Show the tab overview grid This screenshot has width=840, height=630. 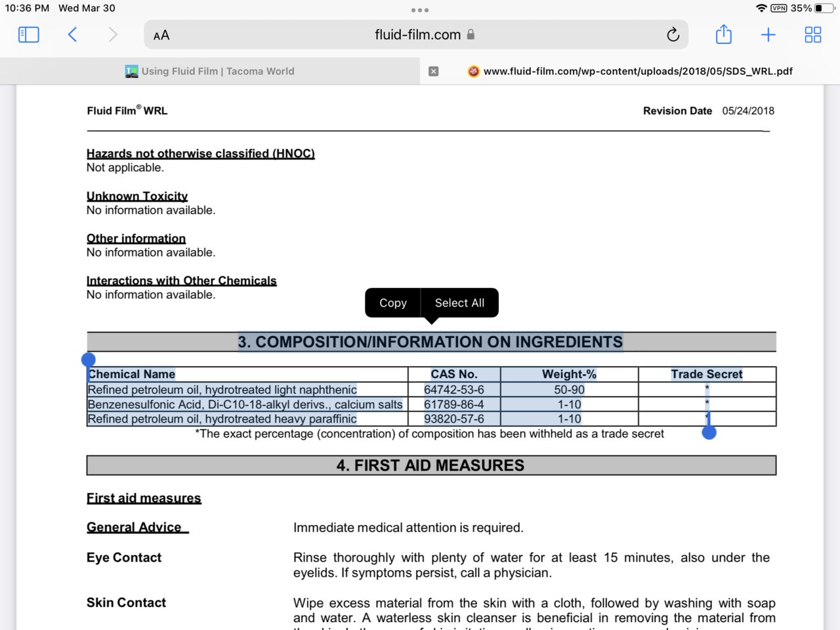click(813, 35)
